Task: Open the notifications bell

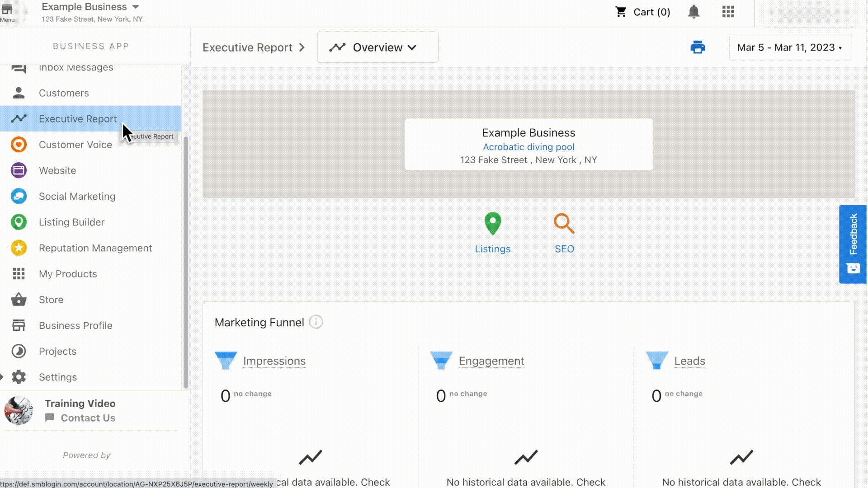Action: coord(693,12)
